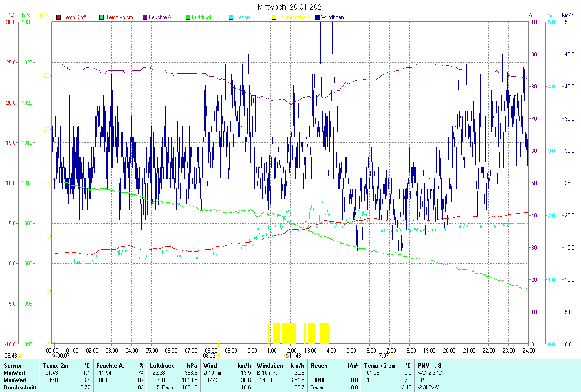The image size is (581, 392).
Task: Click the °C axis unit label
Action: click(x=11, y=15)
